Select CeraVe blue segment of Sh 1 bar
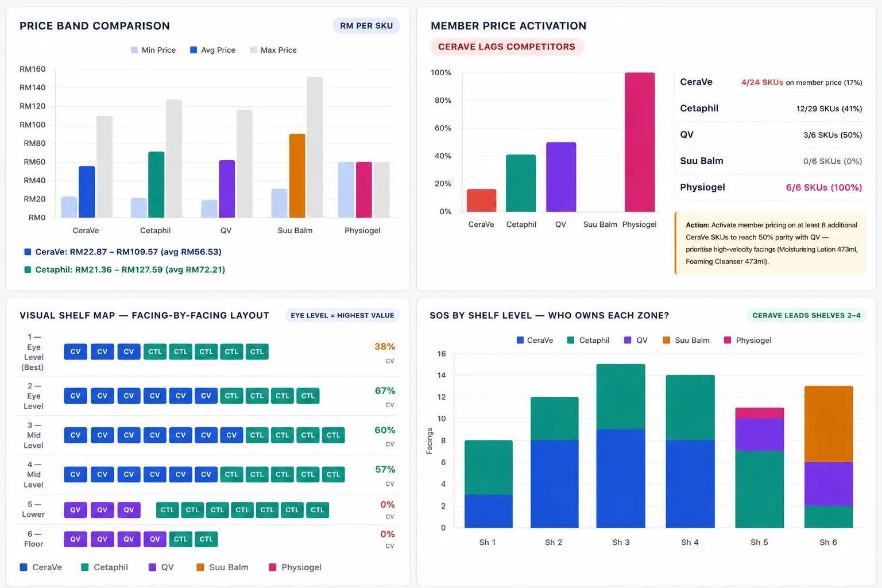Image resolution: width=882 pixels, height=588 pixels. pos(488,511)
